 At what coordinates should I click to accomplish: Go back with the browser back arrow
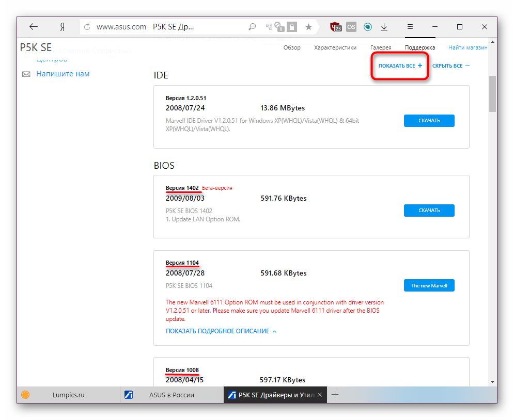34,27
